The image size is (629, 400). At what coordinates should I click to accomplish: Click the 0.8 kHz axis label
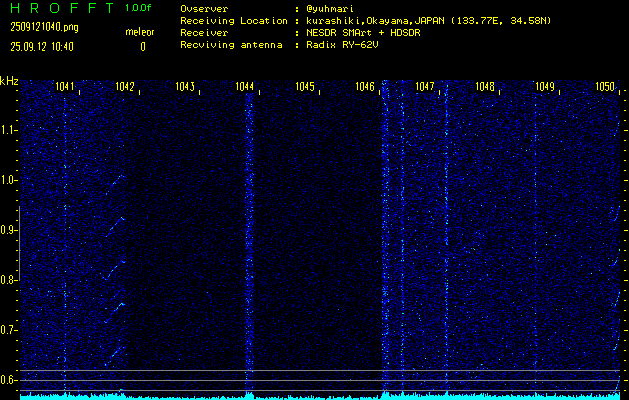pyautogui.click(x=6, y=280)
